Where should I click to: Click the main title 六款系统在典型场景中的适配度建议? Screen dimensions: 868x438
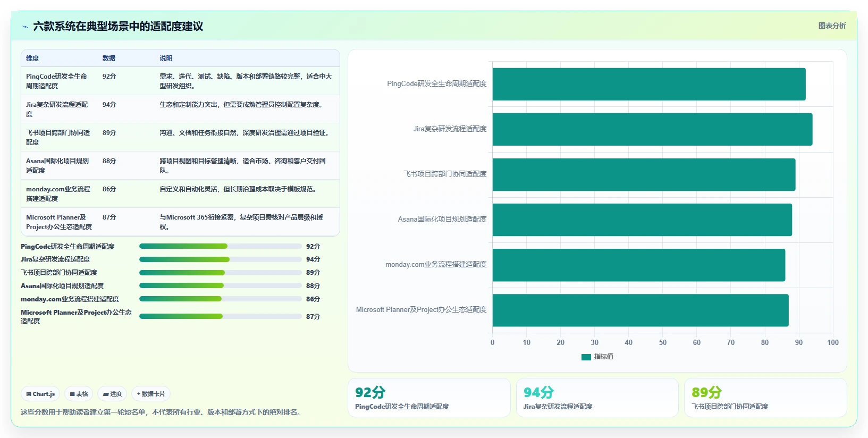(118, 27)
